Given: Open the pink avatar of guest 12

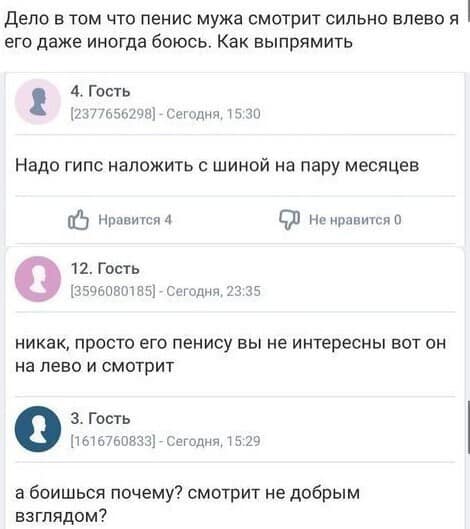Looking at the screenshot, I should click(x=38, y=279).
